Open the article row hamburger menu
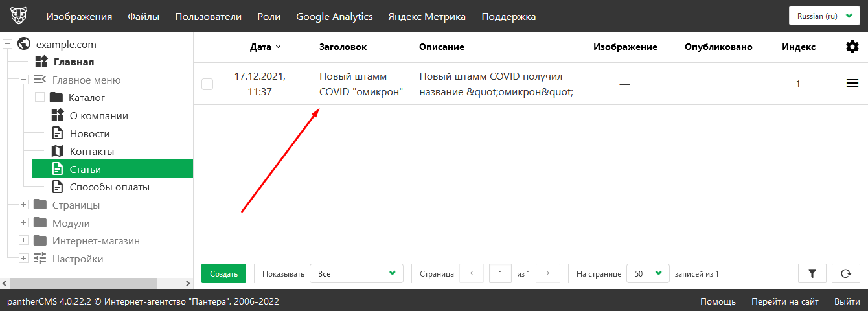 point(852,84)
